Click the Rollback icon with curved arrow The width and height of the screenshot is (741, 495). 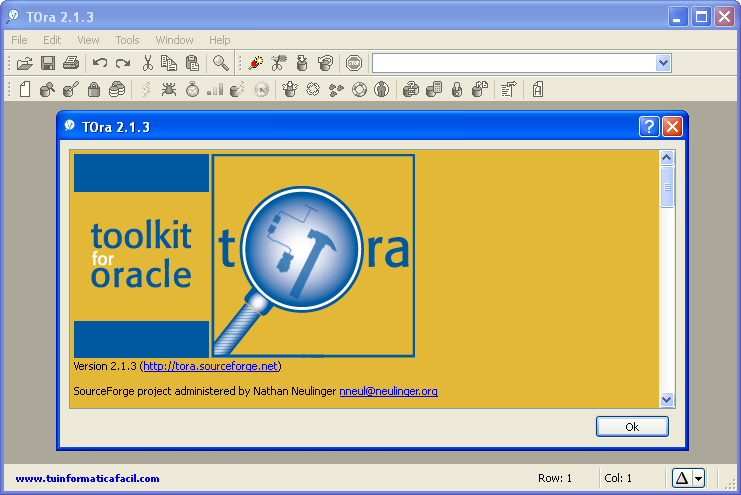(x=325, y=63)
